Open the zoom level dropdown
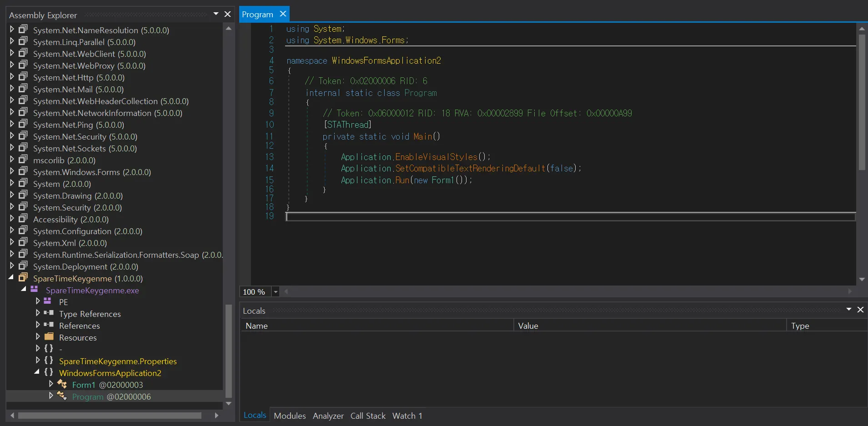Screen dimensions: 868x426 (x=276, y=292)
